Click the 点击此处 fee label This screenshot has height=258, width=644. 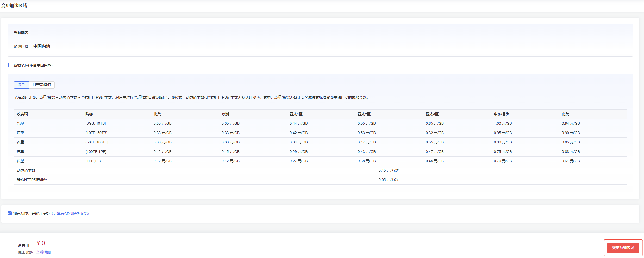click(25, 252)
